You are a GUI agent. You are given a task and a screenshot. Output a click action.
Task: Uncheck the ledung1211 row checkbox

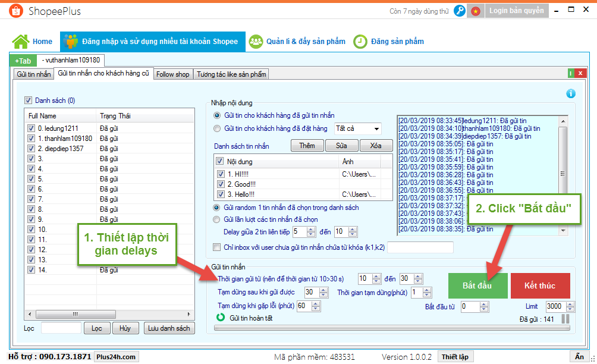31,128
